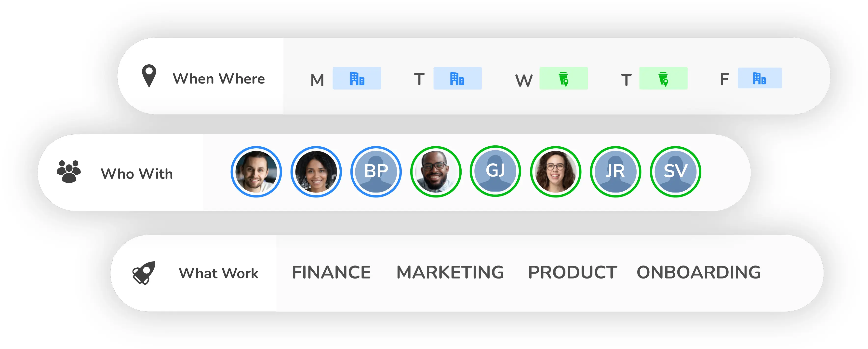The image size is (868, 349).
Task: Click the When Where label
Action: pos(219,79)
